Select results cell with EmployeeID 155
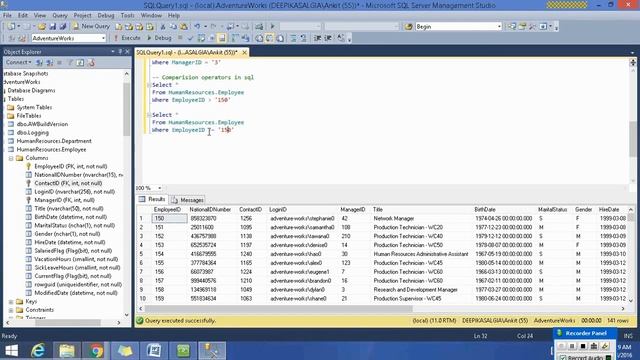Image resolution: width=640 pixels, height=360 pixels. tap(169, 263)
